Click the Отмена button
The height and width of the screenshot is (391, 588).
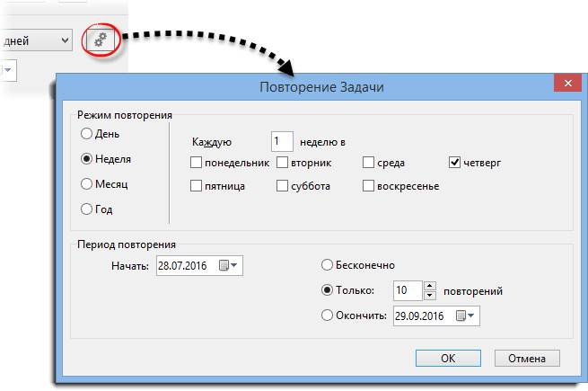click(527, 359)
